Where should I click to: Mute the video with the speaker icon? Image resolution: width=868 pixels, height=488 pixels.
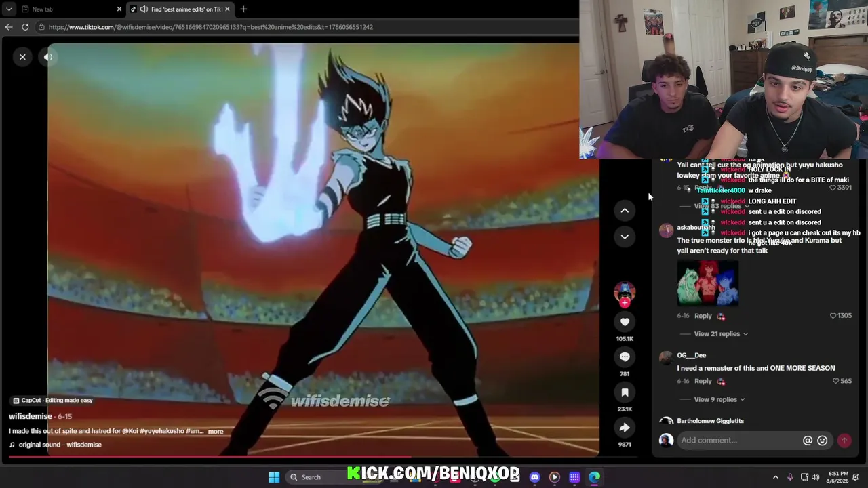click(x=48, y=57)
